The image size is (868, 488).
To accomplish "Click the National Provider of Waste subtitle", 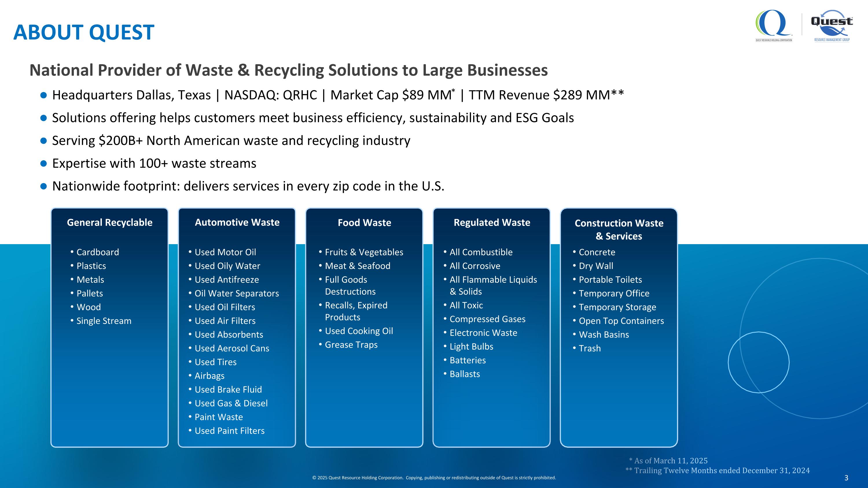I will point(288,70).
